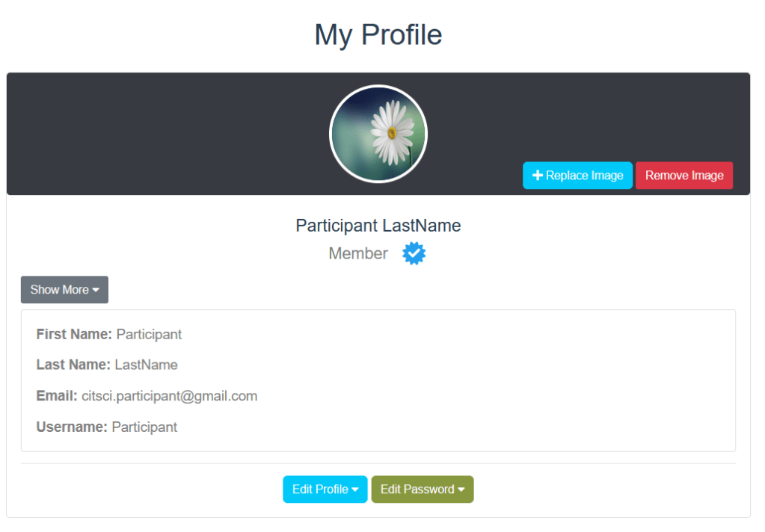Click the daisy profile picture
This screenshot has height=532, width=765.
click(x=378, y=134)
